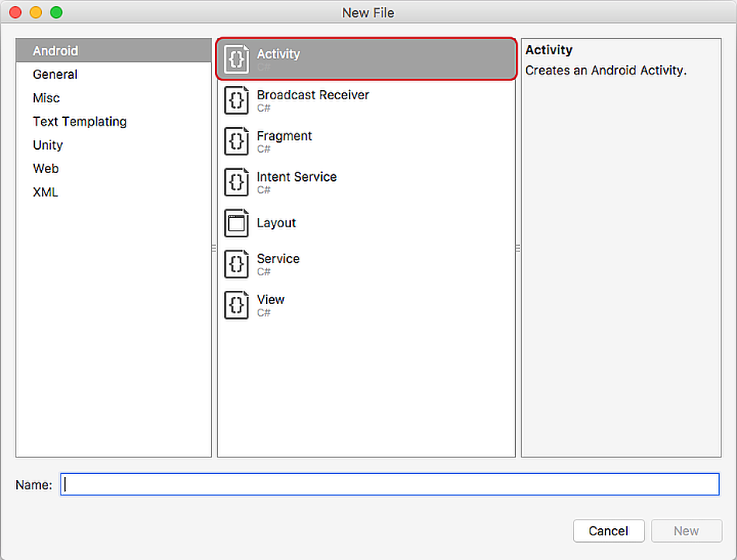Viewport: 737px width, 560px height.
Task: Click the Service template icon
Action: pos(237,264)
